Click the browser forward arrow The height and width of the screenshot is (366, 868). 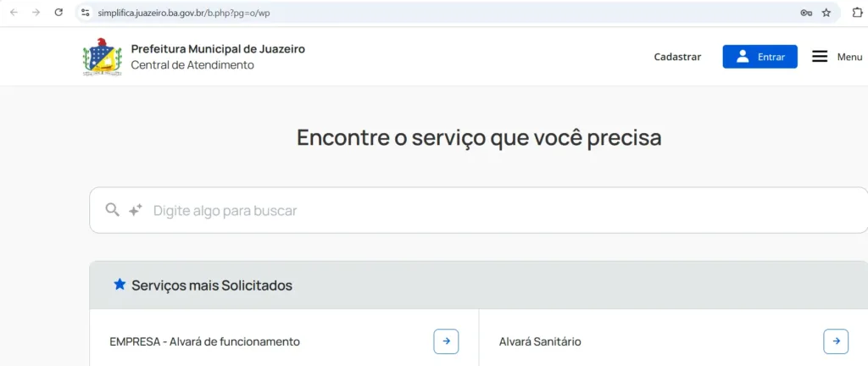coord(36,13)
